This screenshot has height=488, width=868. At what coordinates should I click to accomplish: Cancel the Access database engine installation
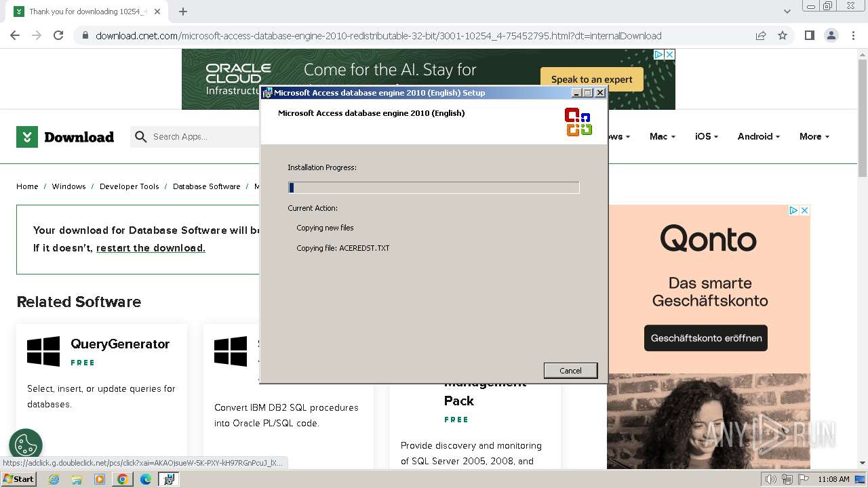[x=570, y=371]
